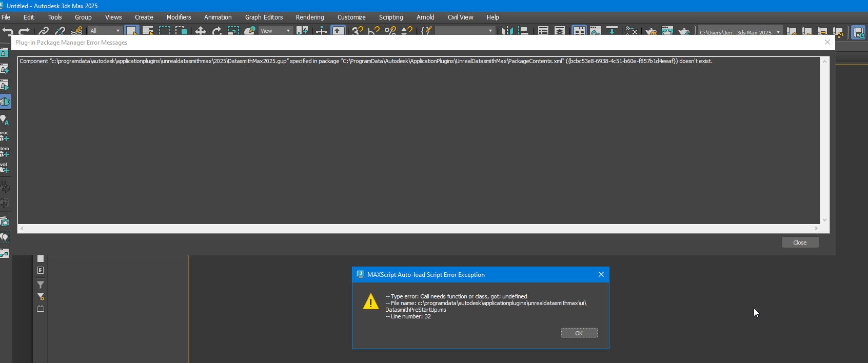Viewport: 868px width, 363px height.
Task: Open the Arnold menu
Action: pos(425,17)
